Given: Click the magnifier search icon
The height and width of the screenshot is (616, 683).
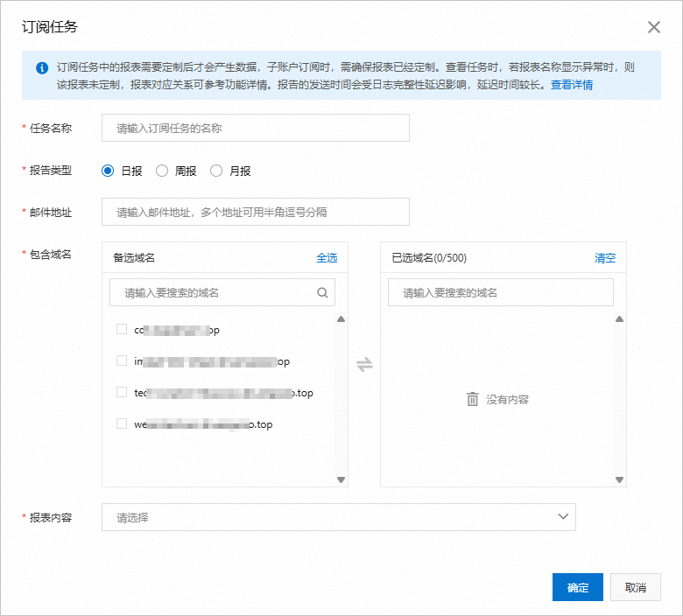Looking at the screenshot, I should (x=322, y=292).
